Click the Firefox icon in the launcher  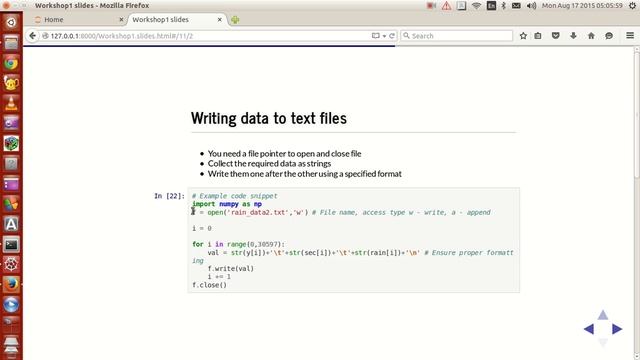coord(11,284)
